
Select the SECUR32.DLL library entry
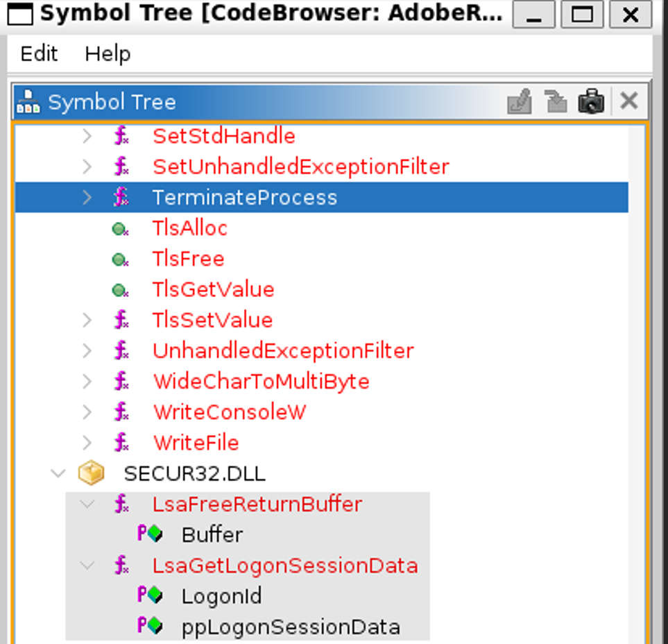(x=195, y=473)
